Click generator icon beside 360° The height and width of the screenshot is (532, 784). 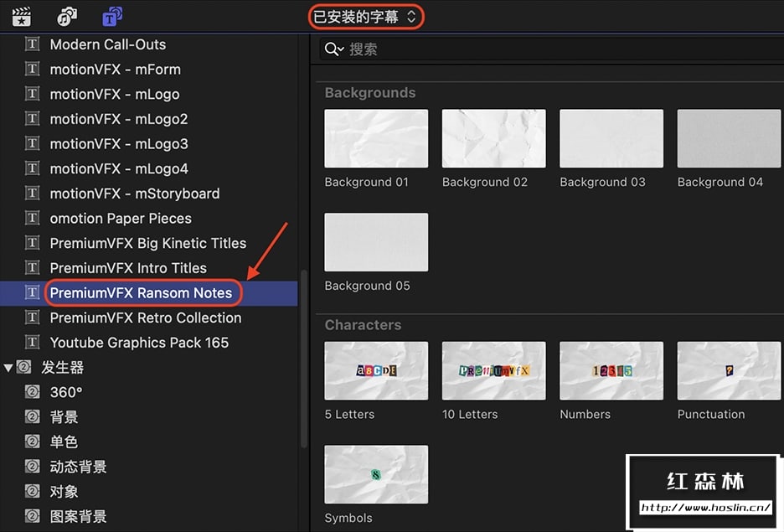[32, 391]
